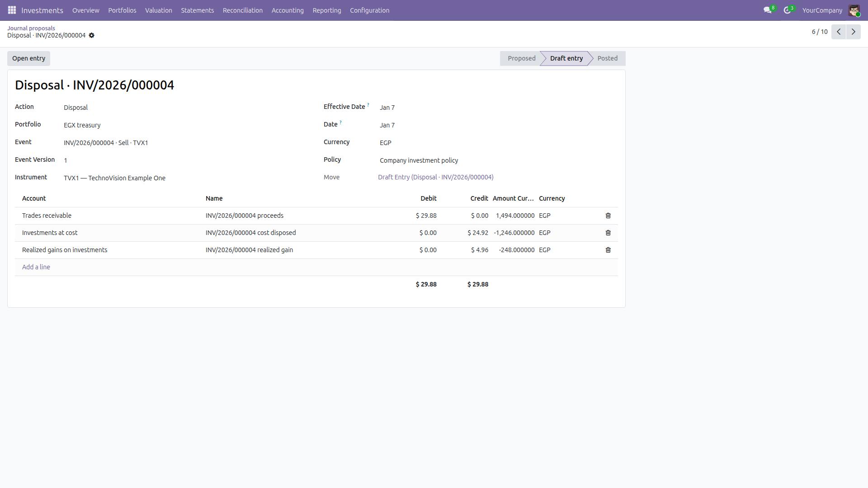Go to the previous record arrow
868x488 pixels.
coord(839,32)
